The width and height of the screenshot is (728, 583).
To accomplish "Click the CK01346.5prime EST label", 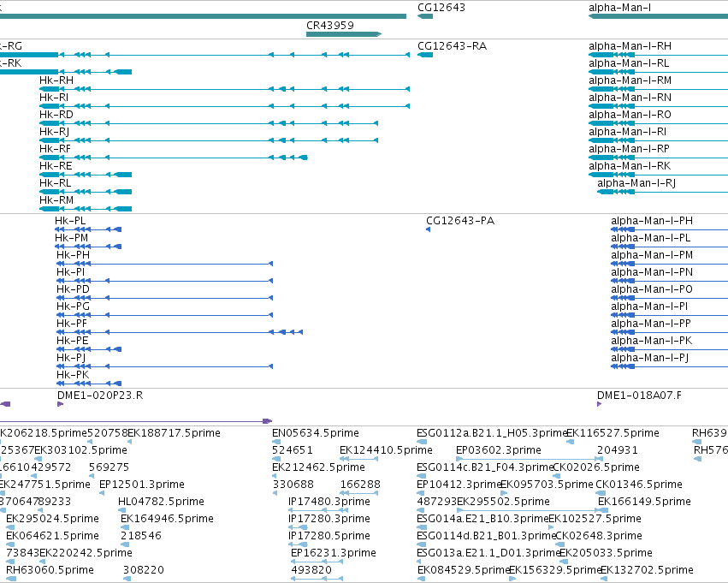I will point(639,485).
